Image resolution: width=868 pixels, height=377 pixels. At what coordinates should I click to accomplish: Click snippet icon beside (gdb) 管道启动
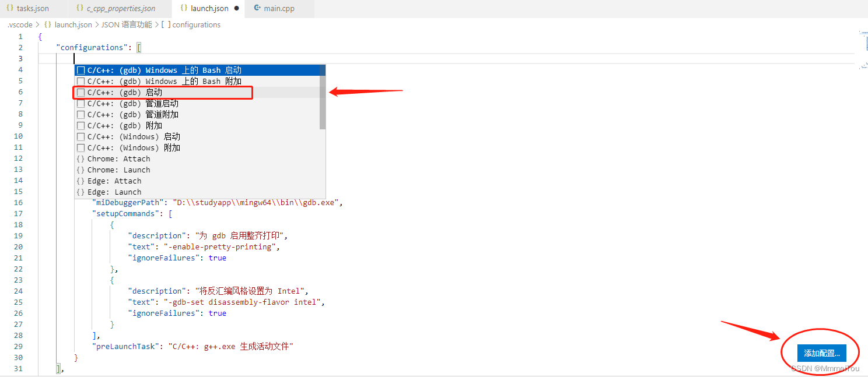(80, 103)
